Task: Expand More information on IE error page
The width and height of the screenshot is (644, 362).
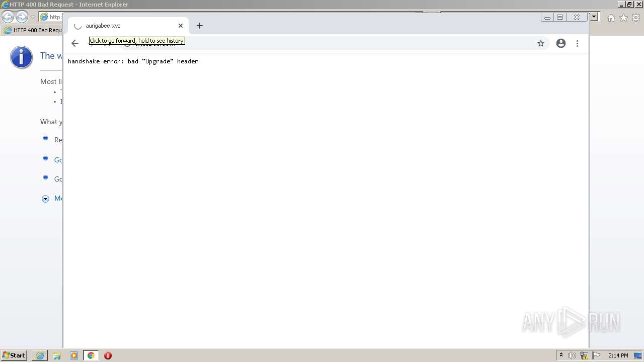Action: tap(45, 199)
